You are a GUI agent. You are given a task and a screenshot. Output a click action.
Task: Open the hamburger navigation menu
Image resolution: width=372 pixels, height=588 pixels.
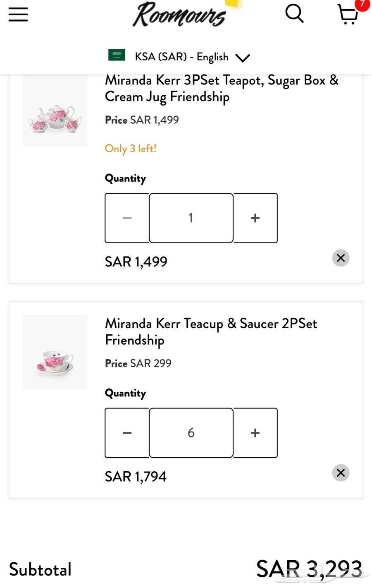coord(18,14)
